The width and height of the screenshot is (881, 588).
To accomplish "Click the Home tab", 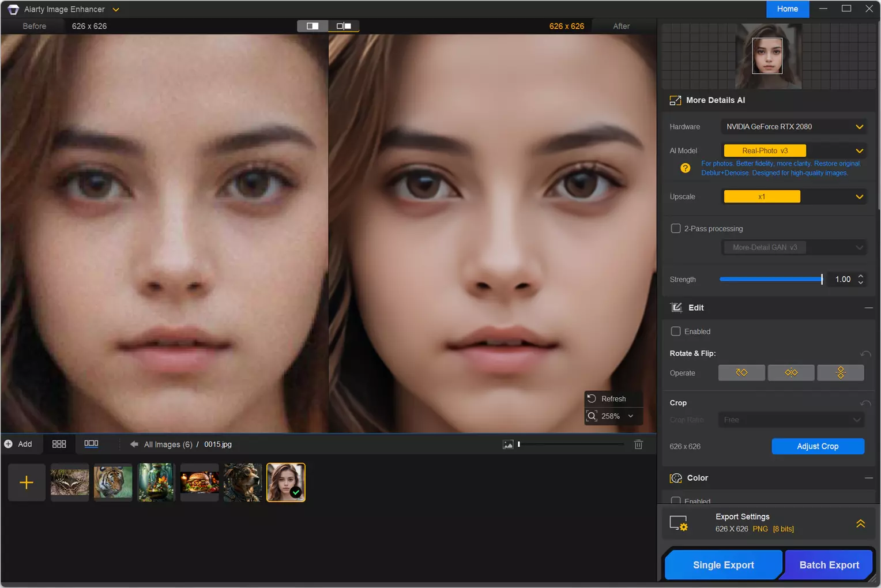I will pos(787,9).
